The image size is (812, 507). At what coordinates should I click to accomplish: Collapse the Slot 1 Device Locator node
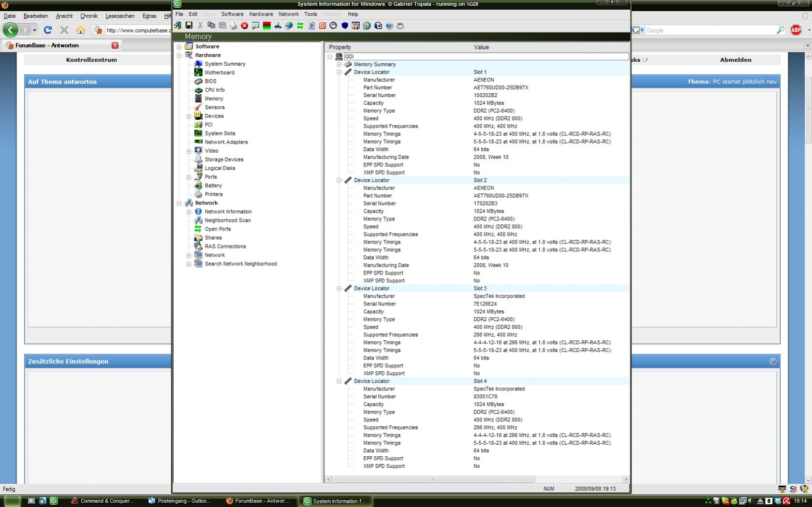click(x=339, y=72)
